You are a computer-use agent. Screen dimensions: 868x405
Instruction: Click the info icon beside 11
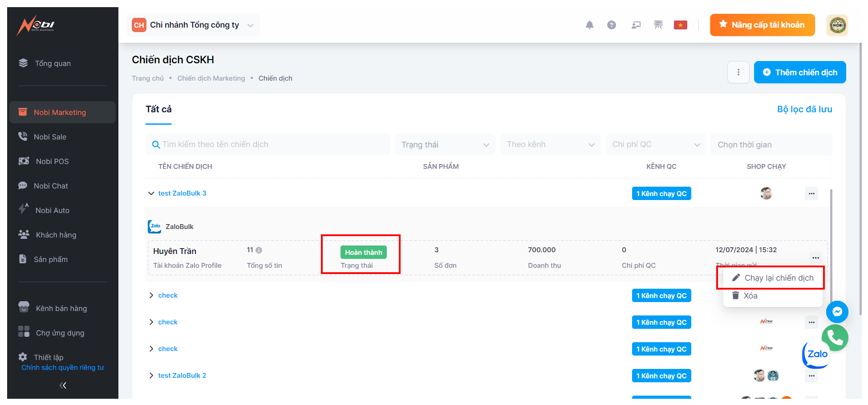pos(259,250)
